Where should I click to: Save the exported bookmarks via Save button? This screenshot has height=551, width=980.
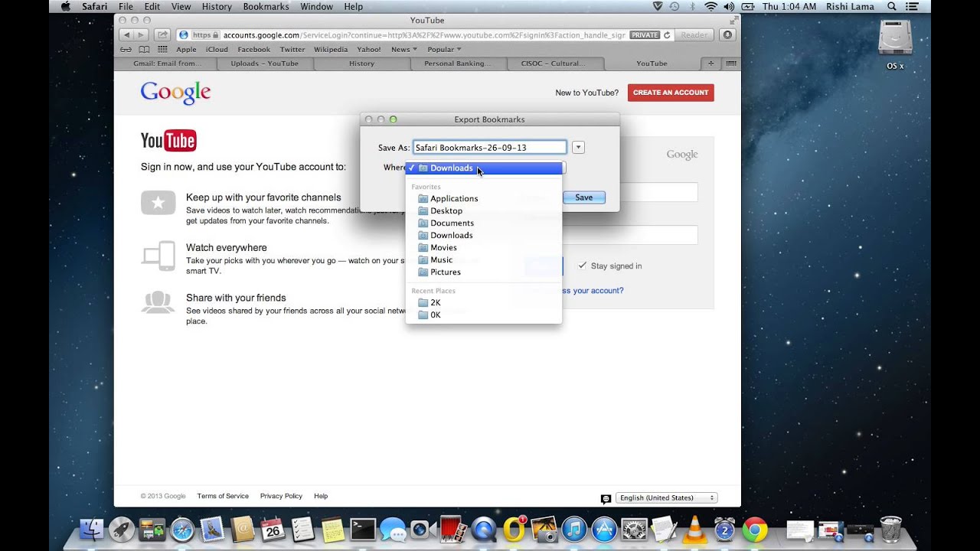click(583, 197)
